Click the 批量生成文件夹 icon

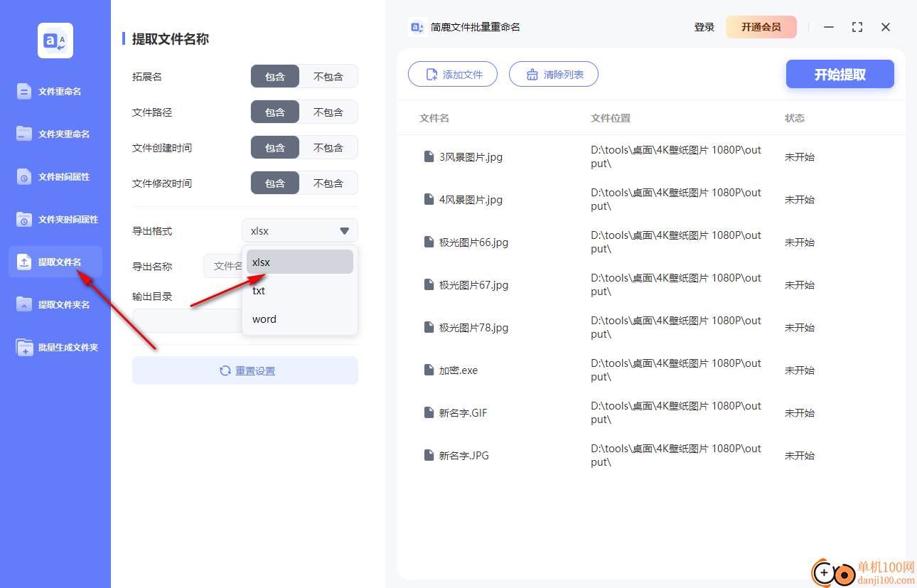coord(24,347)
